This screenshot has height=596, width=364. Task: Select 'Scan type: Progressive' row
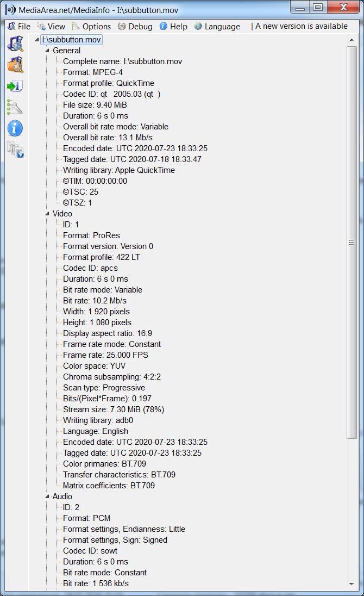point(104,388)
